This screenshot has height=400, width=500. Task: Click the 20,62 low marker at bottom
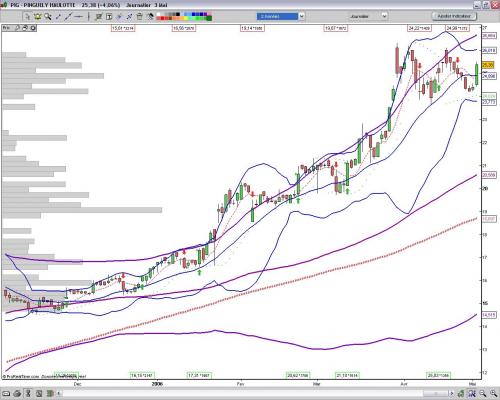[x=298, y=375]
